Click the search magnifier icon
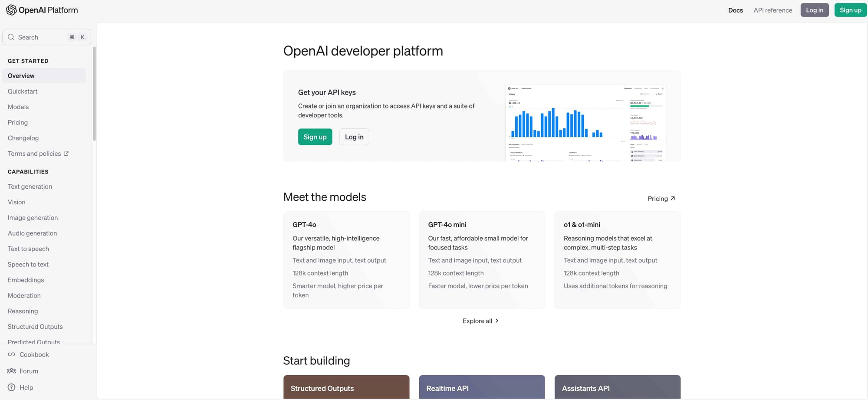Screen dimensions: 868x400 (11, 37)
